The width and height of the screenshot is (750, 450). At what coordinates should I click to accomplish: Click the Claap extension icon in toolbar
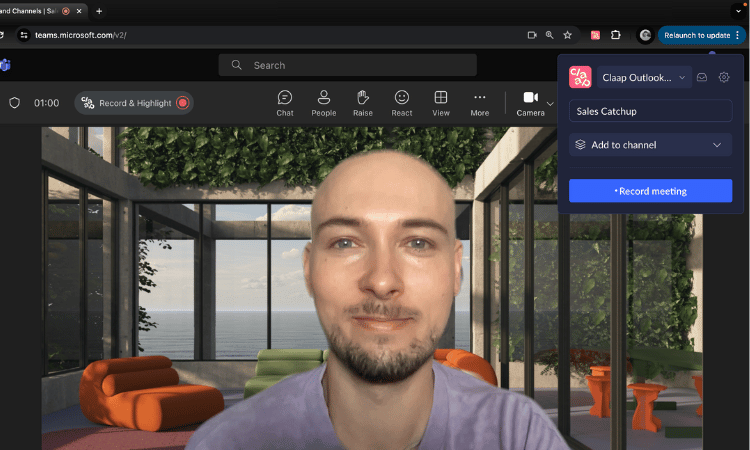tap(595, 35)
